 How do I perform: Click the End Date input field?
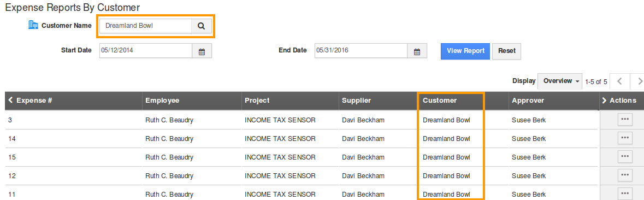pos(361,51)
